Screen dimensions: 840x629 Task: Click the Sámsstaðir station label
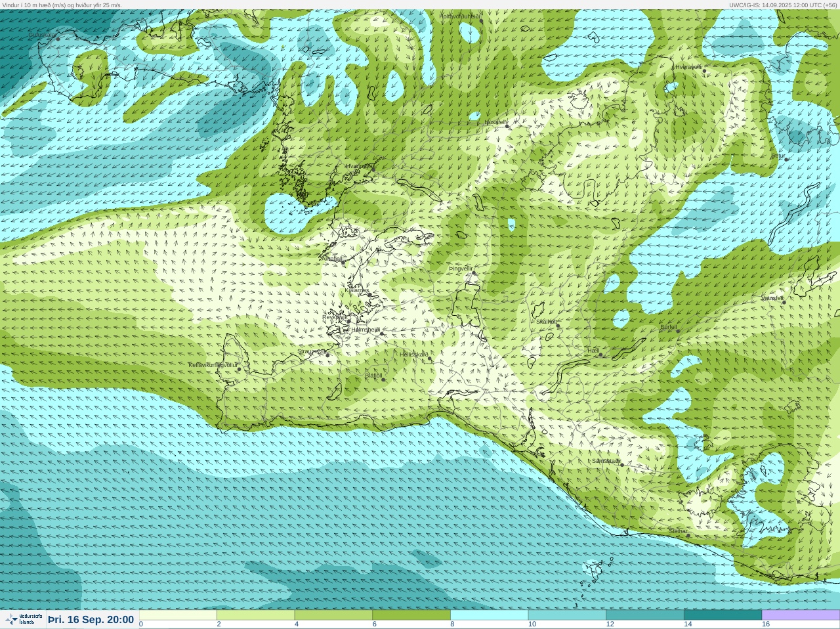[606, 461]
